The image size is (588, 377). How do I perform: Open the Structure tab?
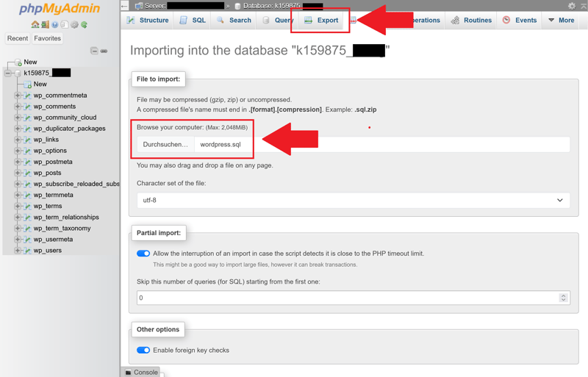click(x=148, y=21)
